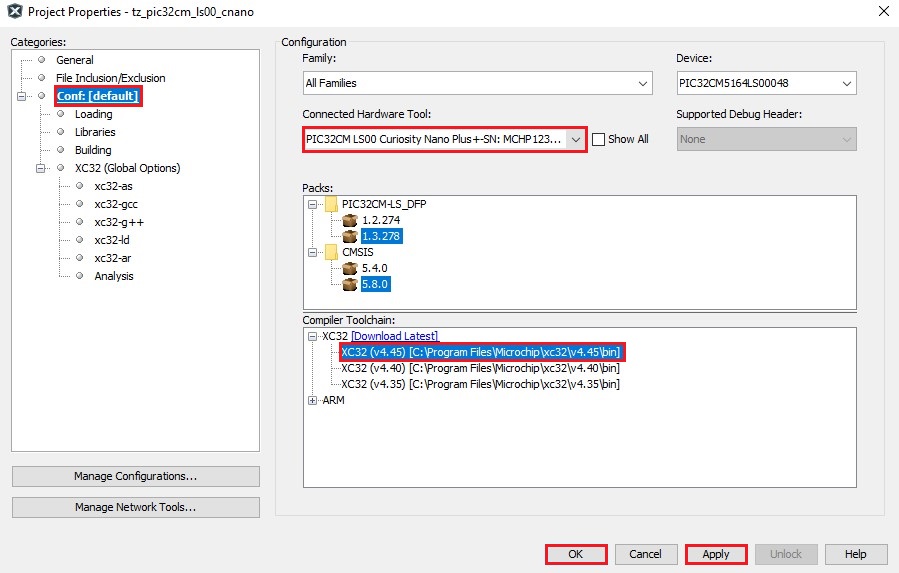Select the File Inclusion/Exclusion category
This screenshot has height=573, width=899.
(110, 78)
